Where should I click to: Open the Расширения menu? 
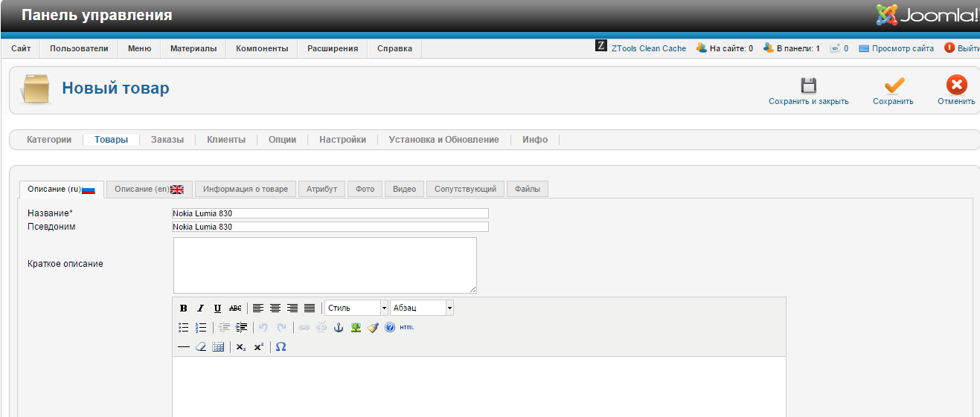coord(333,48)
